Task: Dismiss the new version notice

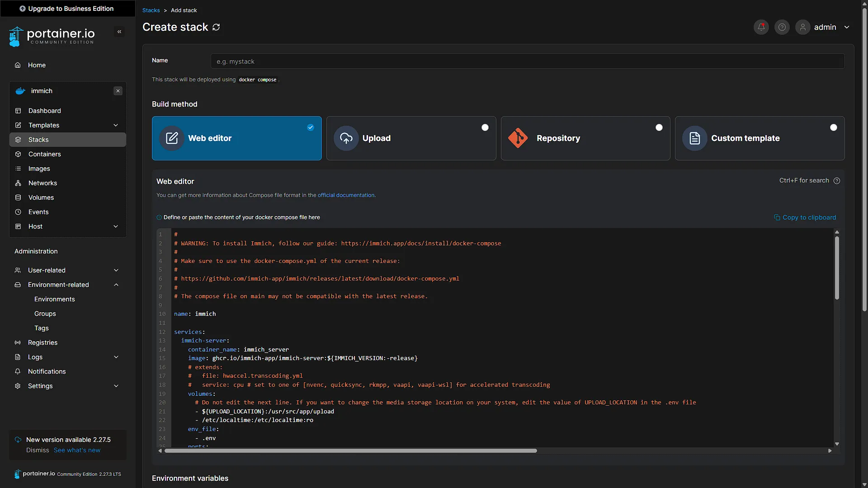Action: click(x=38, y=450)
